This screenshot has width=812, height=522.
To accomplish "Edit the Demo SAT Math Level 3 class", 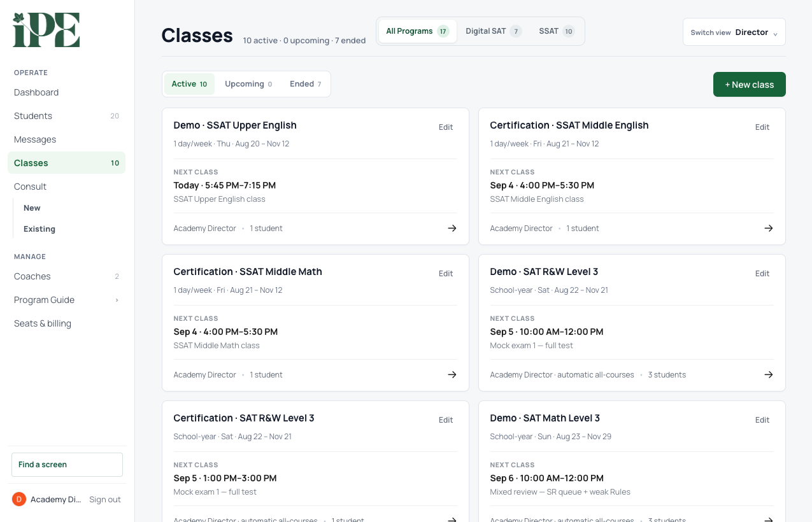I will 762,420.
